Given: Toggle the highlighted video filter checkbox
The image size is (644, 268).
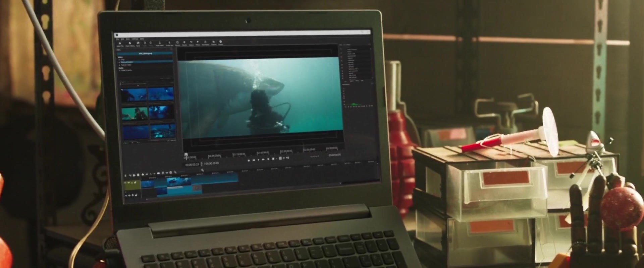Looking at the screenshot, I should pos(119,62).
